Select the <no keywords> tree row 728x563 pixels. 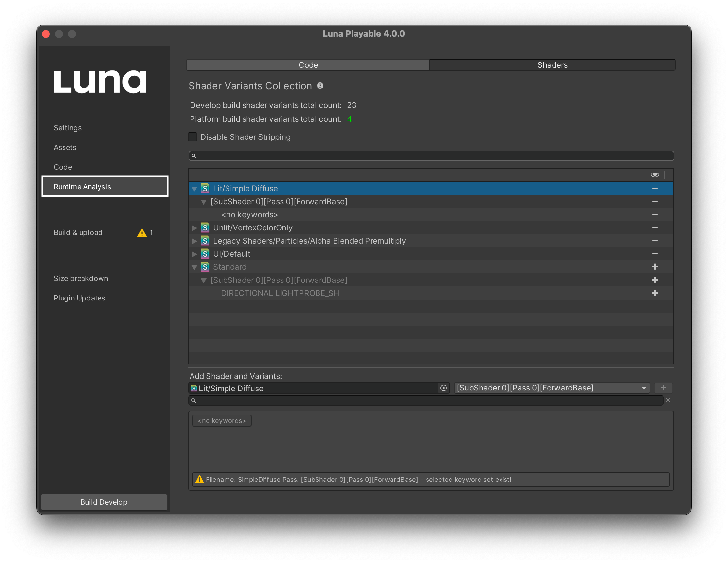431,214
